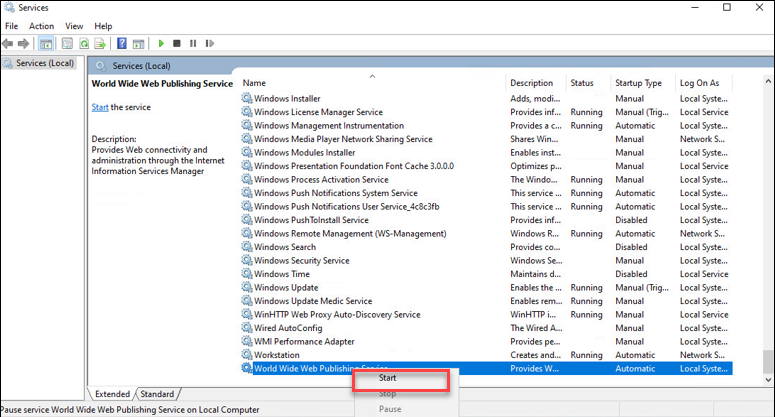Click the Forward arrow toolbar icon
The width and height of the screenshot is (775, 417).
point(23,43)
